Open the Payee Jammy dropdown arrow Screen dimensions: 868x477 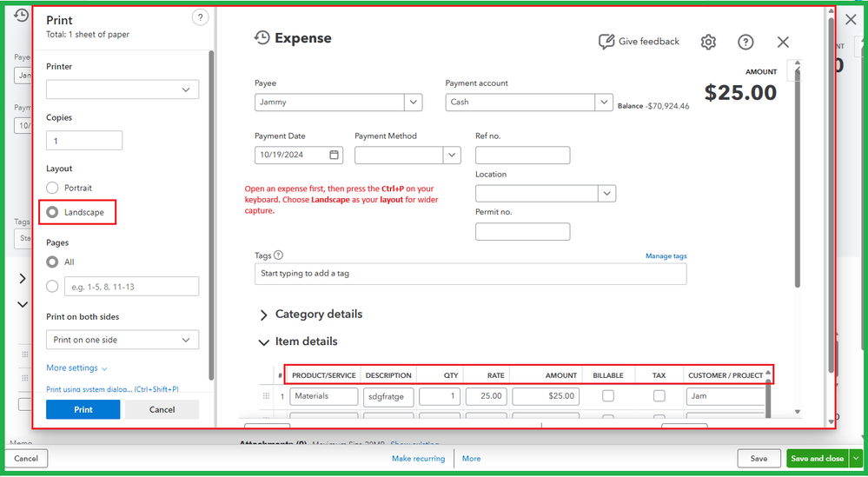tap(414, 103)
